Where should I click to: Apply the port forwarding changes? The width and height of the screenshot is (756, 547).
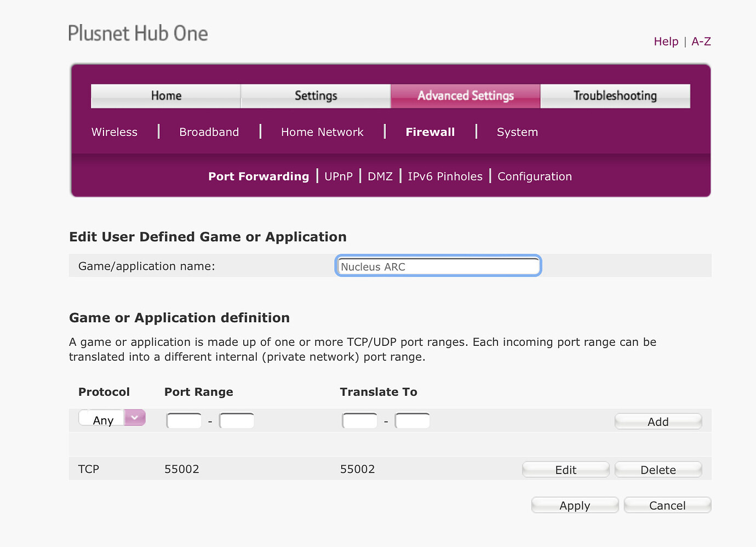pyautogui.click(x=574, y=505)
